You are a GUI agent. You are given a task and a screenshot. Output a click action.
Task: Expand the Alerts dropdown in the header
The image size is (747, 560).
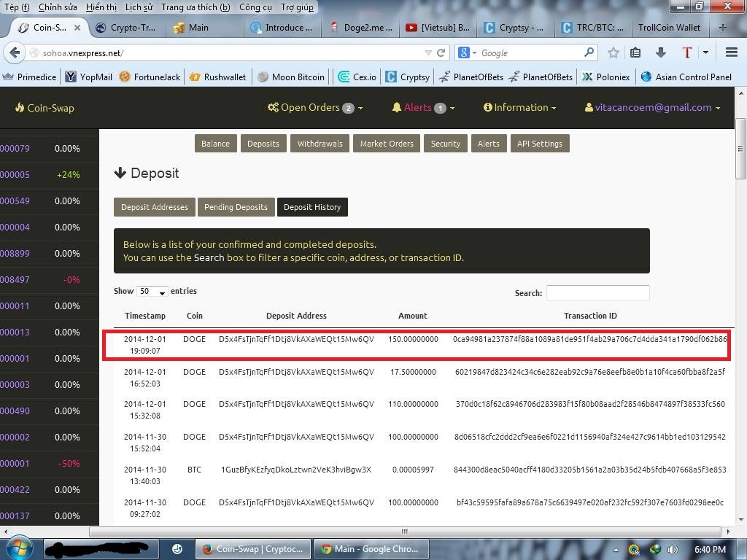[x=423, y=108]
